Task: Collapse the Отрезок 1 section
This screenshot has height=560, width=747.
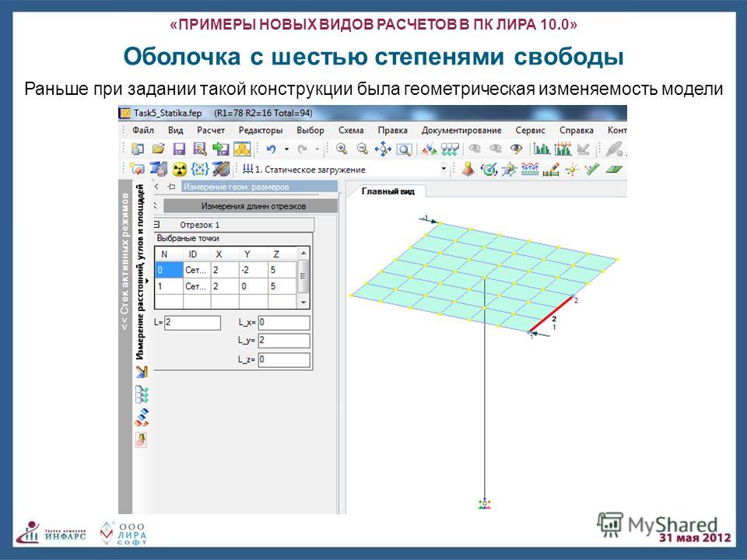Action: [157, 225]
